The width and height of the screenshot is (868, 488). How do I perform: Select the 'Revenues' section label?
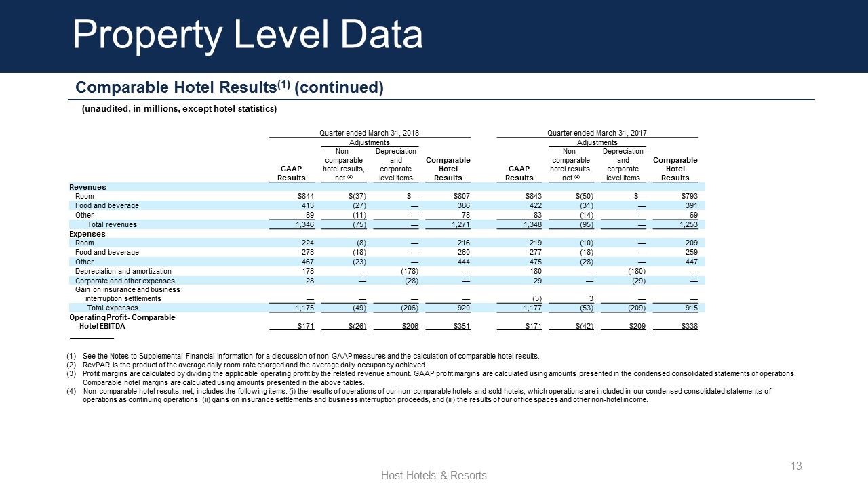click(87, 187)
